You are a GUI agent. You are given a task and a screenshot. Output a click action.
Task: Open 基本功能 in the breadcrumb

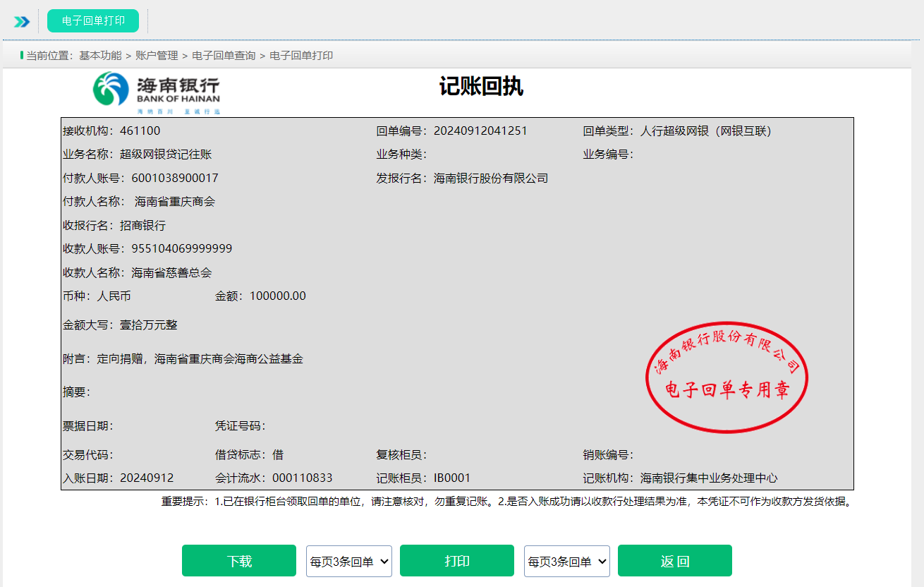tap(100, 55)
